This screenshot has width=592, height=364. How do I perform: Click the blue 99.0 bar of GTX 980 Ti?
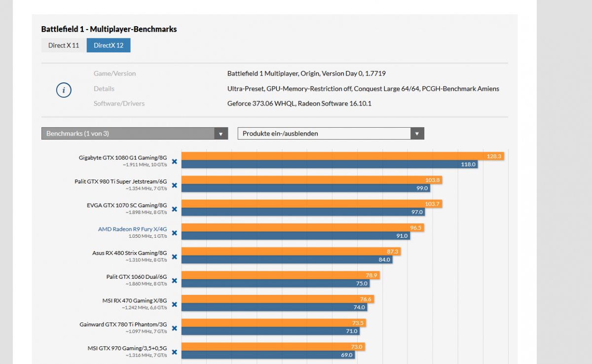coord(306,188)
